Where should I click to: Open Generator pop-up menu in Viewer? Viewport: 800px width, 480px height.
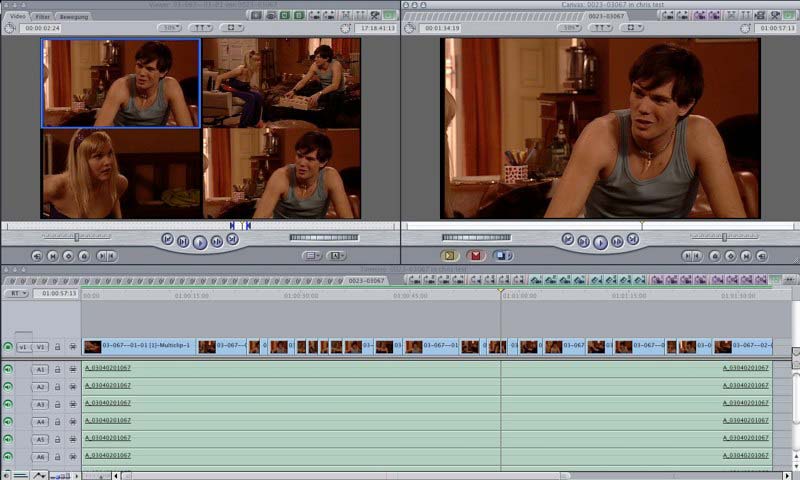[336, 256]
